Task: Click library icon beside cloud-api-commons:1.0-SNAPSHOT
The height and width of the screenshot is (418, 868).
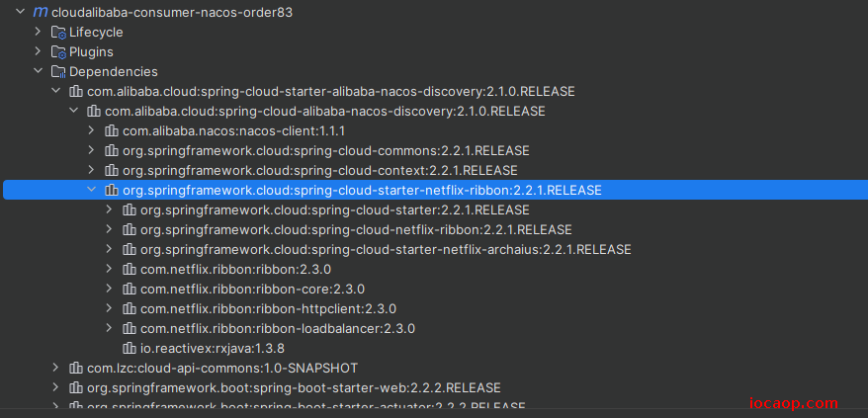Action: pos(76,369)
